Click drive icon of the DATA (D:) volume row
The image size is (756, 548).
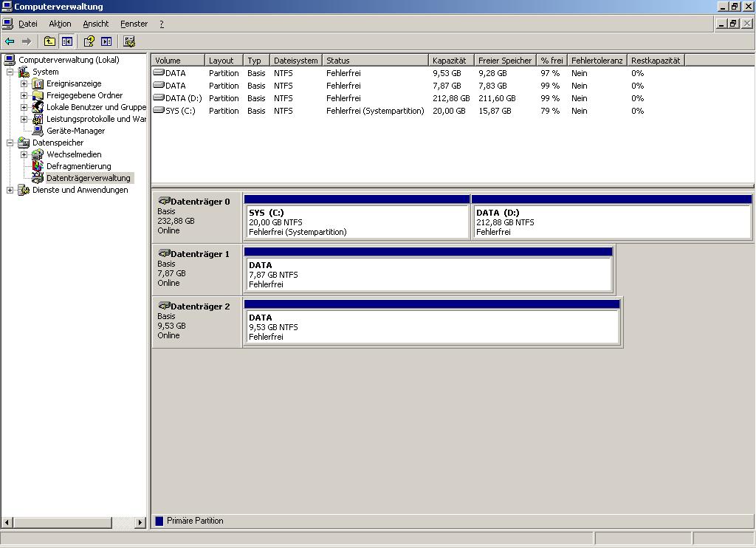[x=159, y=97]
